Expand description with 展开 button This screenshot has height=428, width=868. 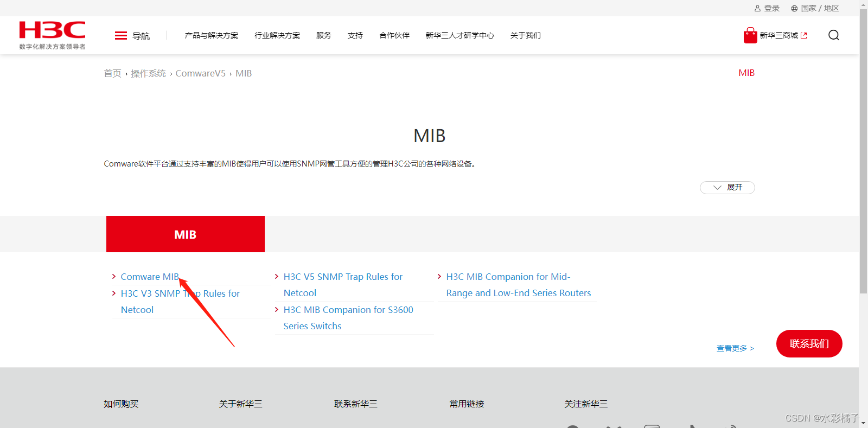[727, 187]
